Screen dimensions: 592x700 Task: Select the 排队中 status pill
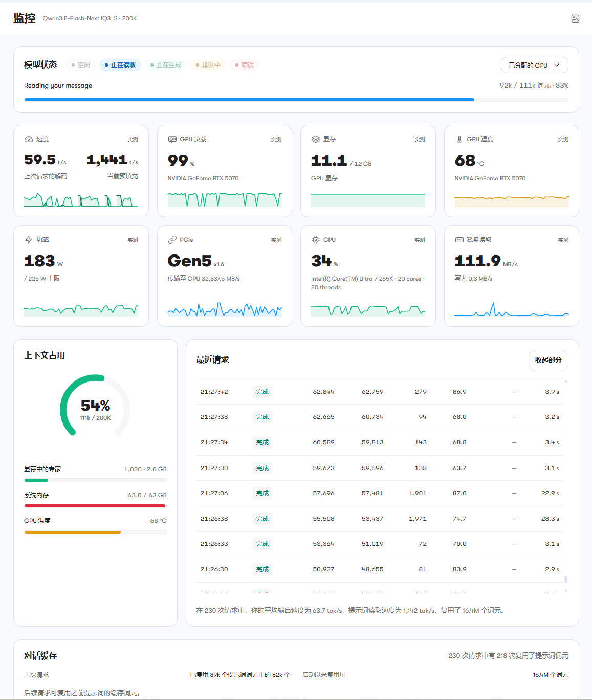pyautogui.click(x=208, y=65)
